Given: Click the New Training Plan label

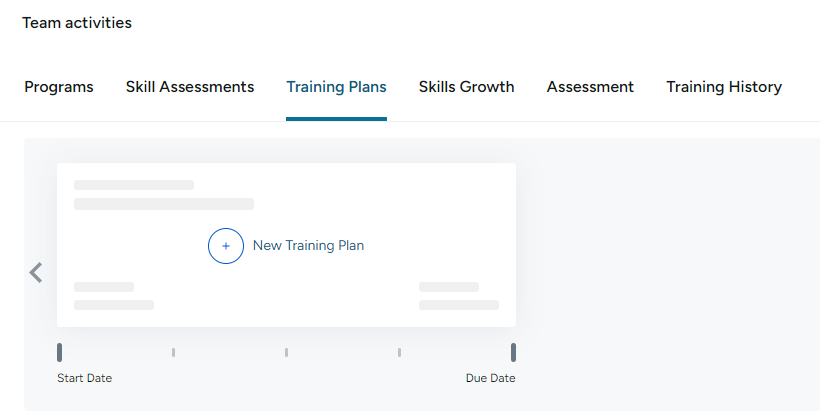Looking at the screenshot, I should pos(309,246).
